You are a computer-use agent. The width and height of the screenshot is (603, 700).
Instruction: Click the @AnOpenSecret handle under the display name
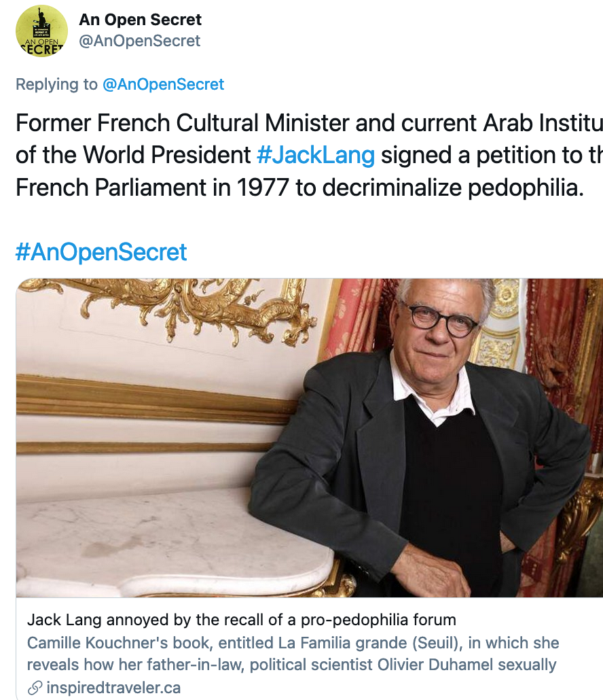(x=140, y=41)
